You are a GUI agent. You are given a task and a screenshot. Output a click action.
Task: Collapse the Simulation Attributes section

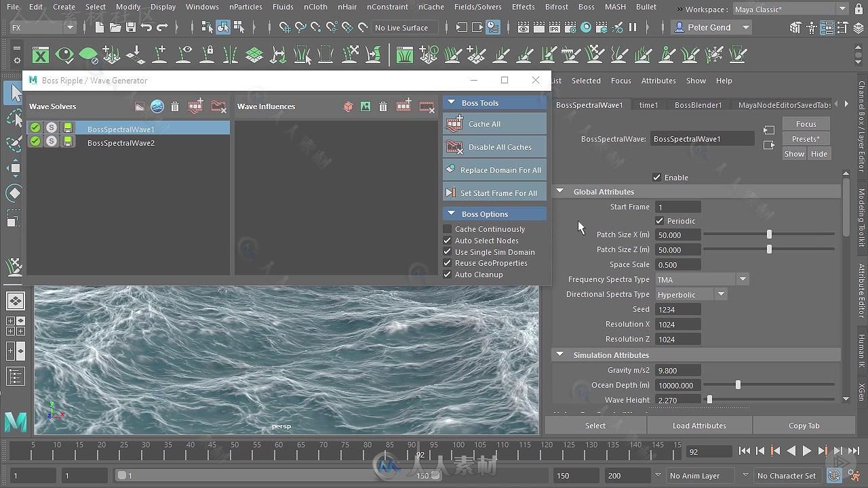[560, 355]
